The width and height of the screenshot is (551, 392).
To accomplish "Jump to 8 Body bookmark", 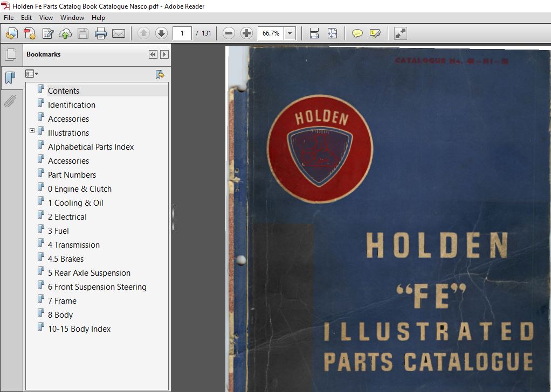I will click(x=60, y=316).
